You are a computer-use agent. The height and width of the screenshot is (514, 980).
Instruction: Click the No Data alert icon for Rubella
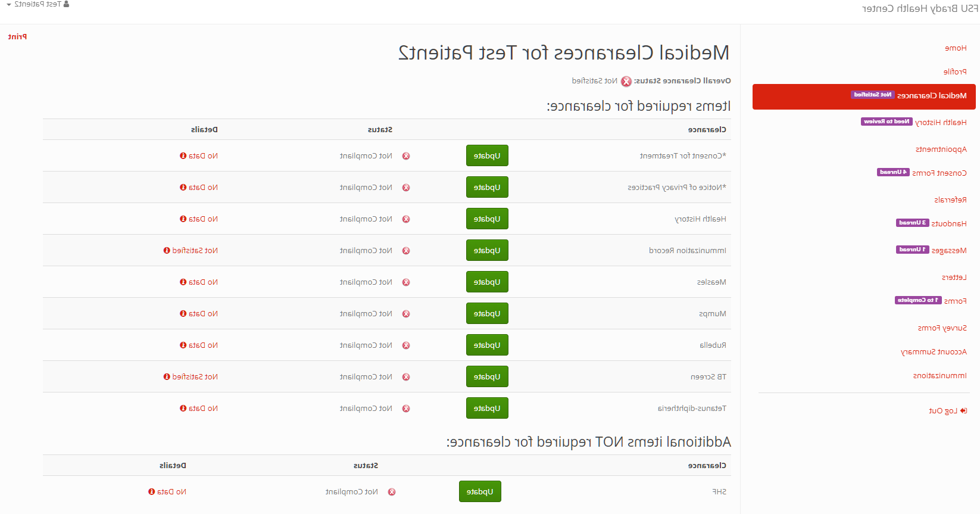tap(183, 345)
